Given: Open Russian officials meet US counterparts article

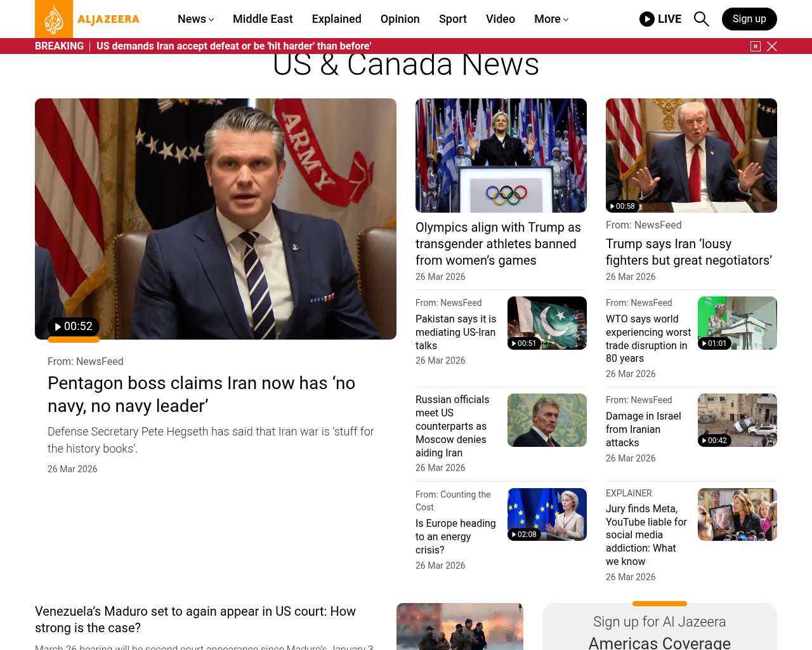Looking at the screenshot, I should click(452, 426).
